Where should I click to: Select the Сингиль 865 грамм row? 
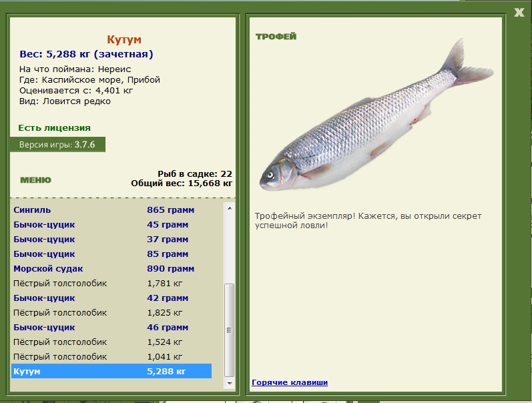pyautogui.click(x=111, y=210)
